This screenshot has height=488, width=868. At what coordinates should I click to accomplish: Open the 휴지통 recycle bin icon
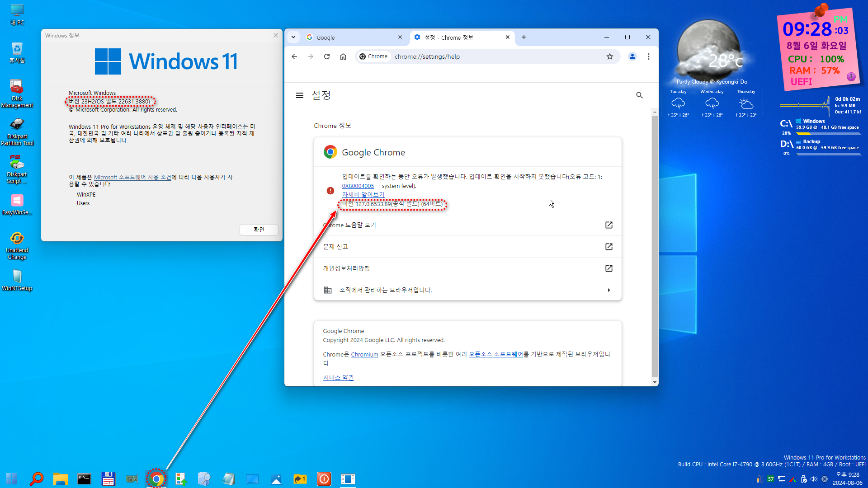17,52
